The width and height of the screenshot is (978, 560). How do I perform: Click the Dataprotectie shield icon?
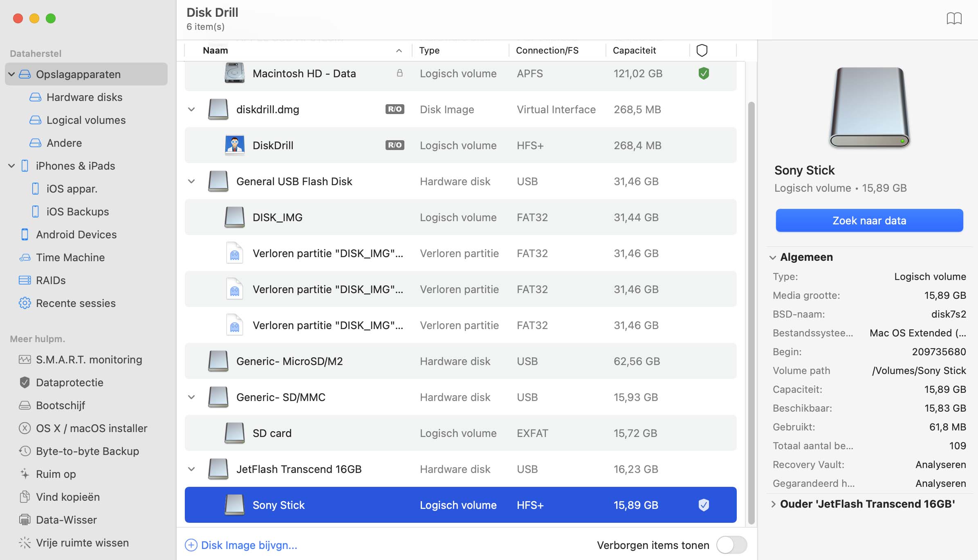25,383
